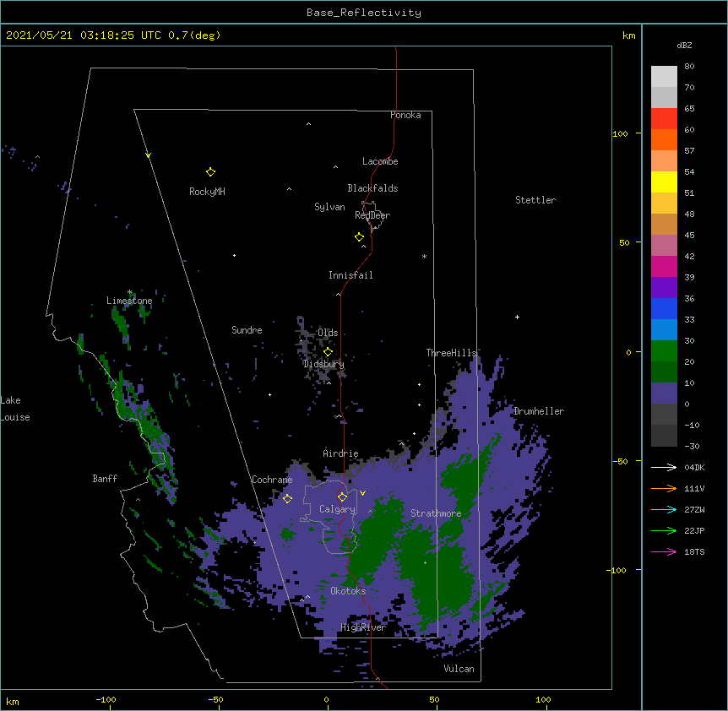Click the RedDeer city label

(372, 215)
